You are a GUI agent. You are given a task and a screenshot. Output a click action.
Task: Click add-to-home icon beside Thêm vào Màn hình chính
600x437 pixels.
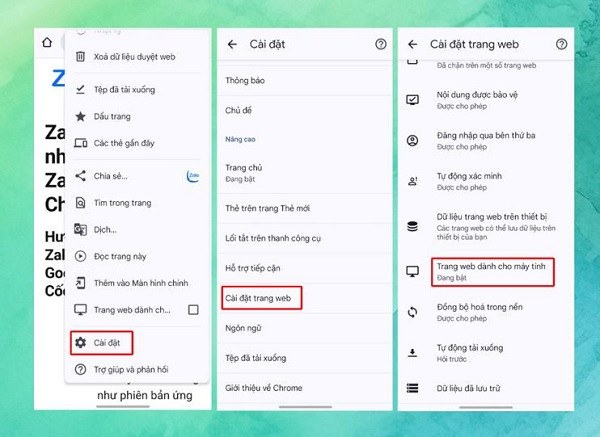tap(80, 283)
